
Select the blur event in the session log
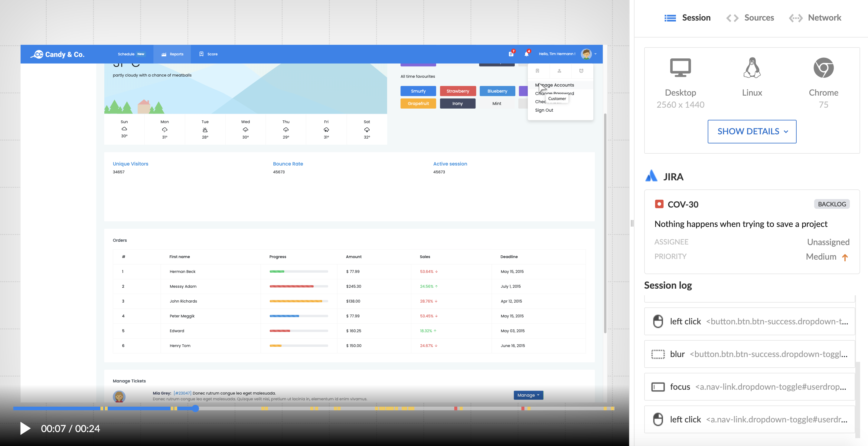point(749,354)
